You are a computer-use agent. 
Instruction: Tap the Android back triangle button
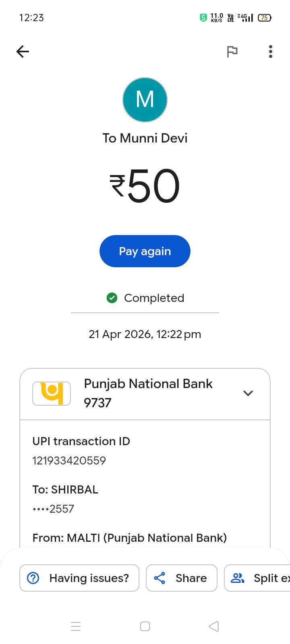(x=214, y=626)
